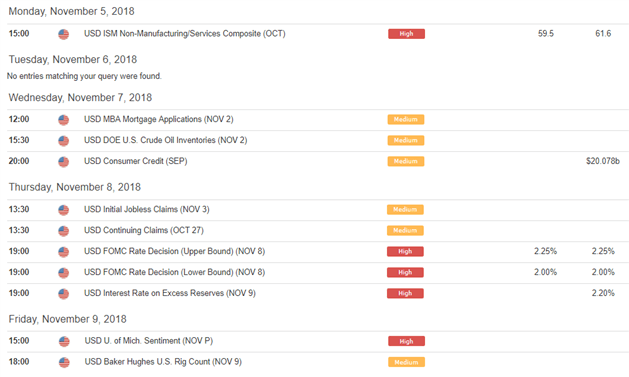This screenshot has height=377, width=629.
Task: Click the $20.078b Consumer Credit value
Action: click(x=603, y=161)
